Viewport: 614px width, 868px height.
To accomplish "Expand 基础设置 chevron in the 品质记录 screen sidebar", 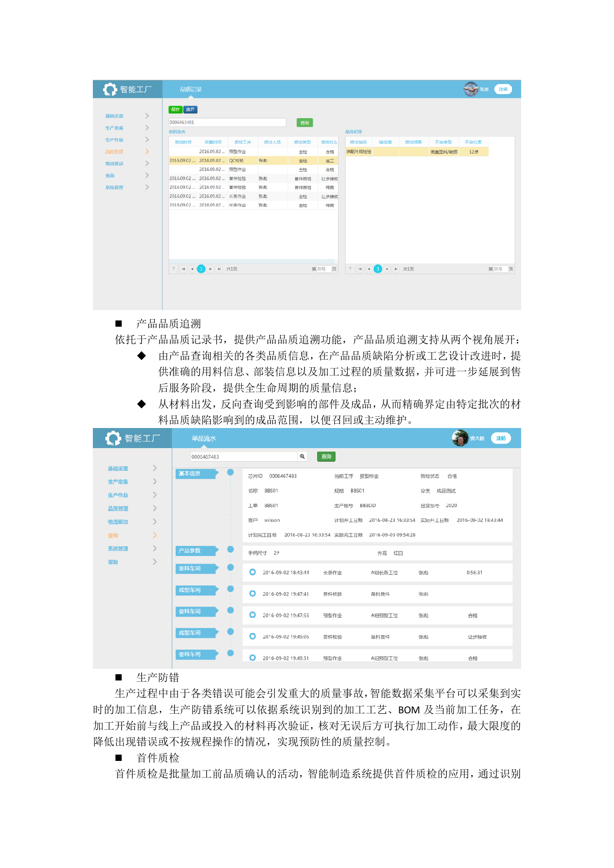I will (x=147, y=116).
